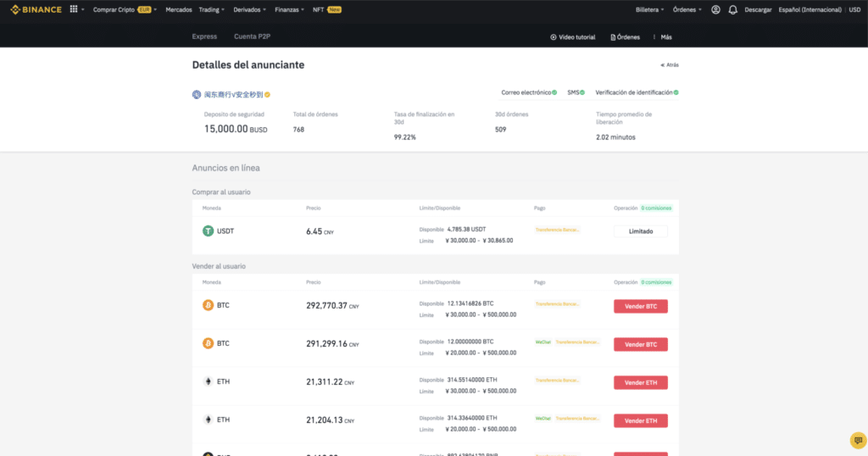Expand the Derivados menu

[x=250, y=9]
